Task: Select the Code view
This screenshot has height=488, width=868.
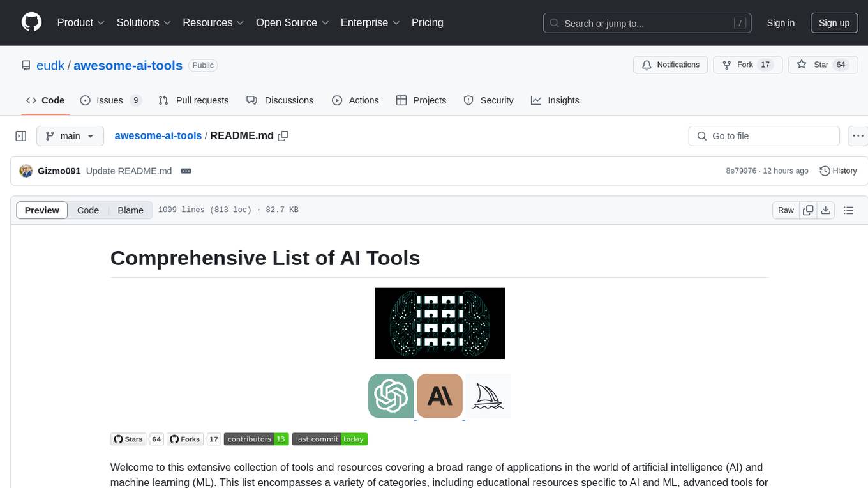Action: (88, 210)
